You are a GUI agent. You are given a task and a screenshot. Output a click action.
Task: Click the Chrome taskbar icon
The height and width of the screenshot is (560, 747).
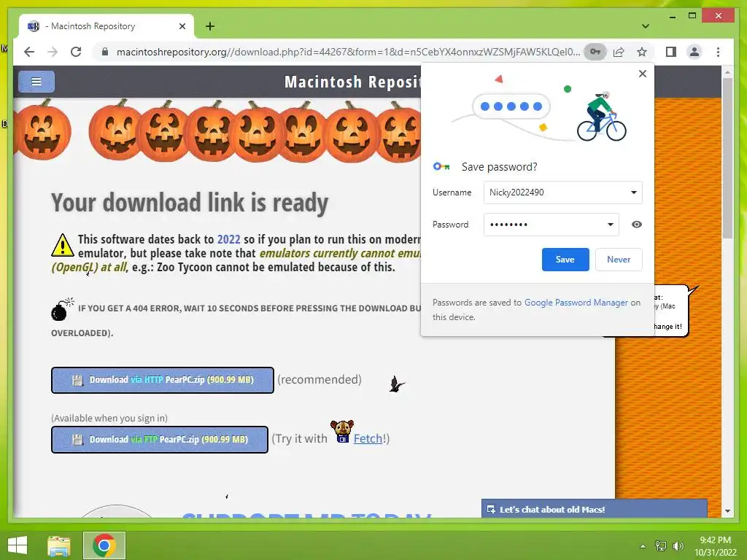[x=104, y=545]
